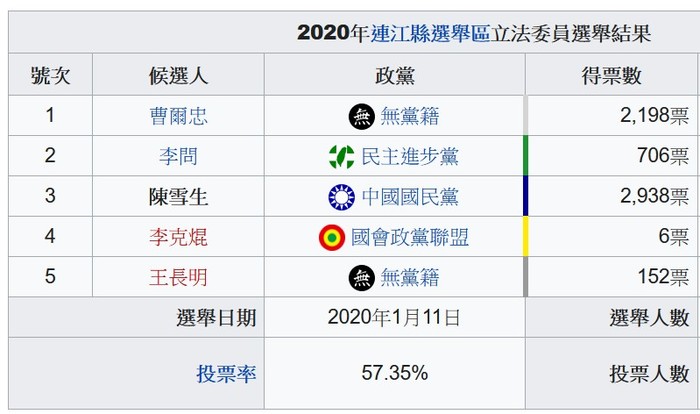Open the red link 李克焜
700x414 pixels.
click(x=178, y=237)
